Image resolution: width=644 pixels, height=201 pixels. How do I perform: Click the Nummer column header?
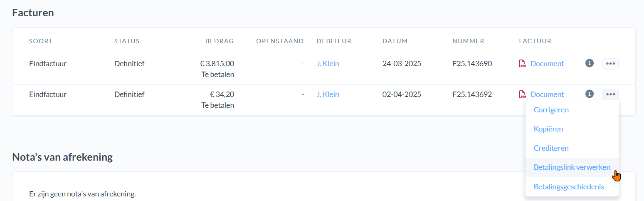(468, 41)
